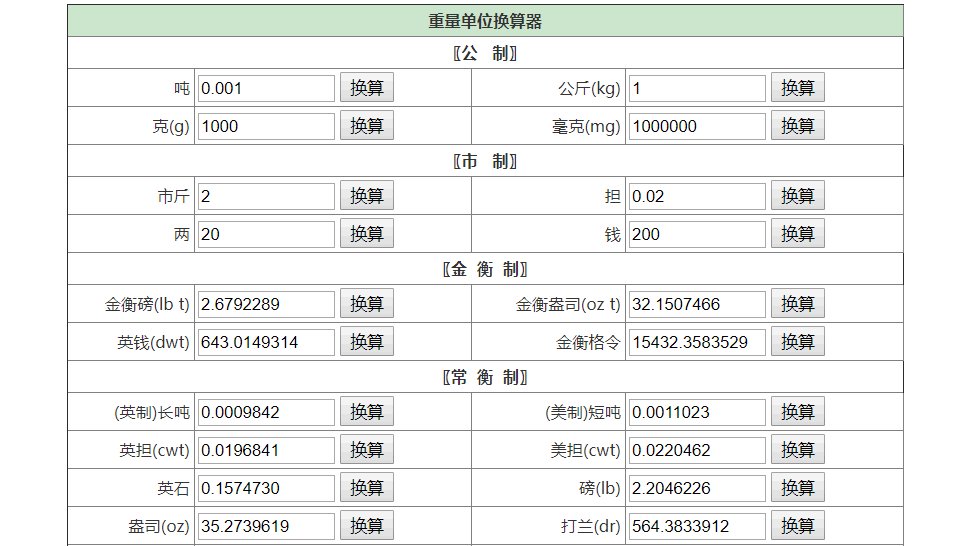Edit the 盎司(oz) field showing 35.2739619

(266, 526)
